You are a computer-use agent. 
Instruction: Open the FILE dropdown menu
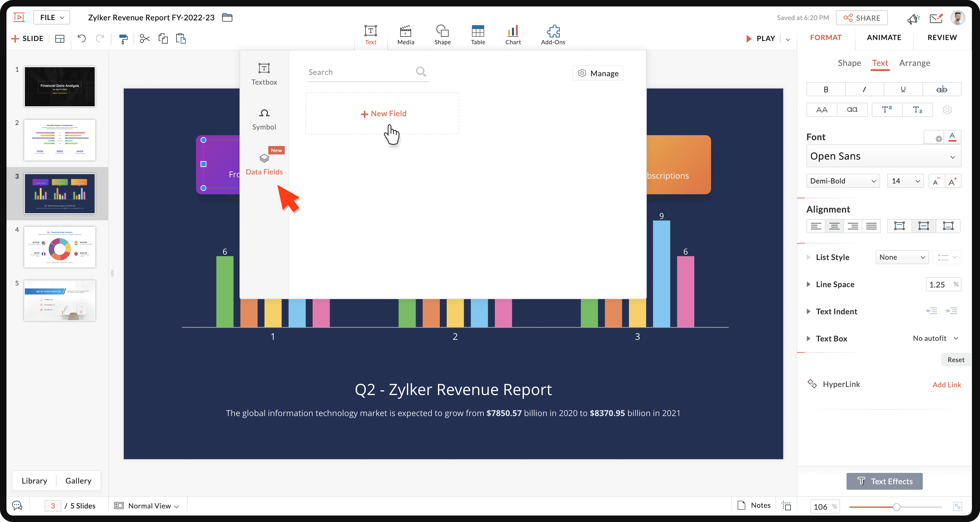tap(51, 17)
